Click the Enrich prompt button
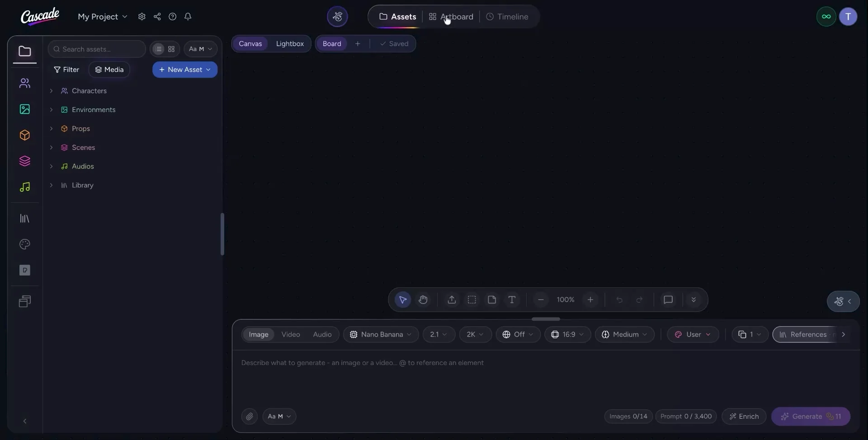The height and width of the screenshot is (440, 868). coord(744,417)
